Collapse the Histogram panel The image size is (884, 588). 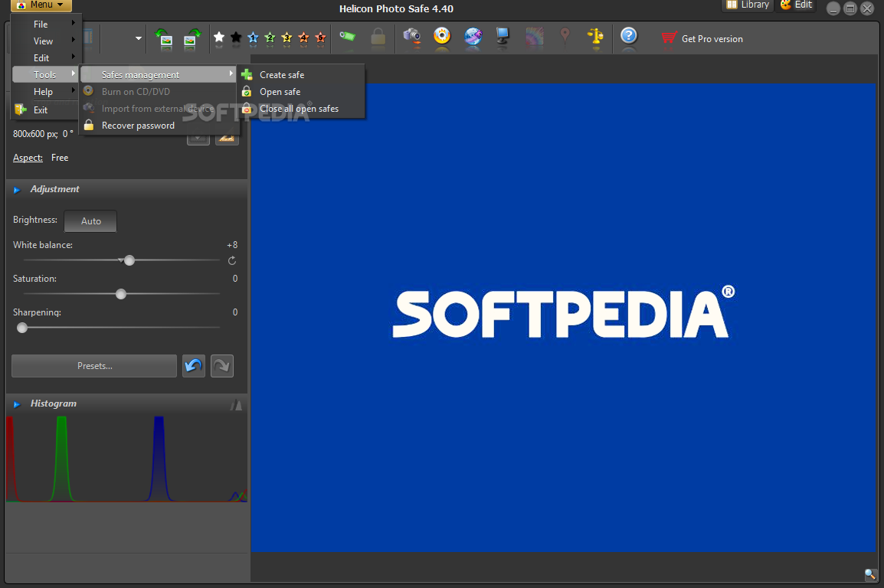click(x=17, y=404)
